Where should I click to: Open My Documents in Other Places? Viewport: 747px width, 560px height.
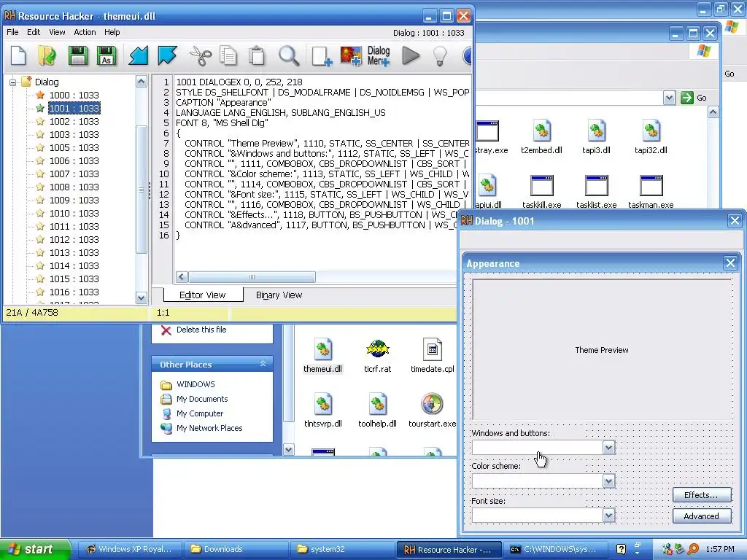[x=202, y=399]
